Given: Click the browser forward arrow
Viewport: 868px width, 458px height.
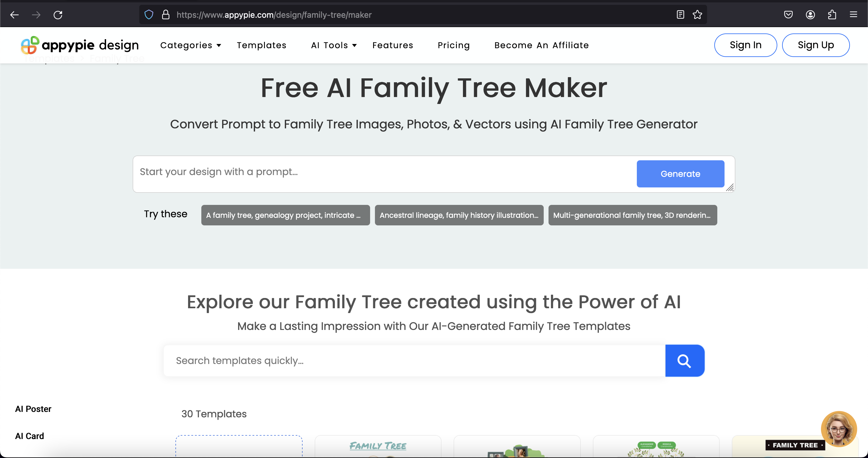Looking at the screenshot, I should coord(36,15).
